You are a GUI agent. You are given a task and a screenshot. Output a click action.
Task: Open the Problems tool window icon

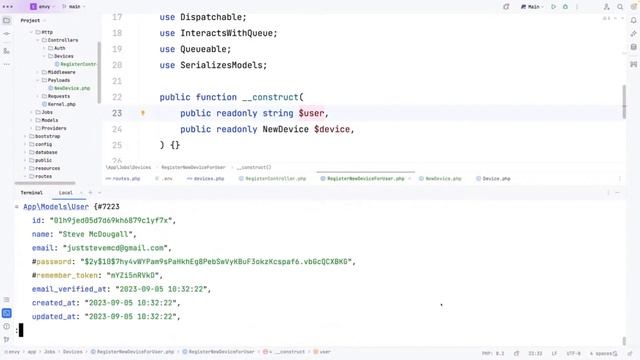tap(7, 327)
